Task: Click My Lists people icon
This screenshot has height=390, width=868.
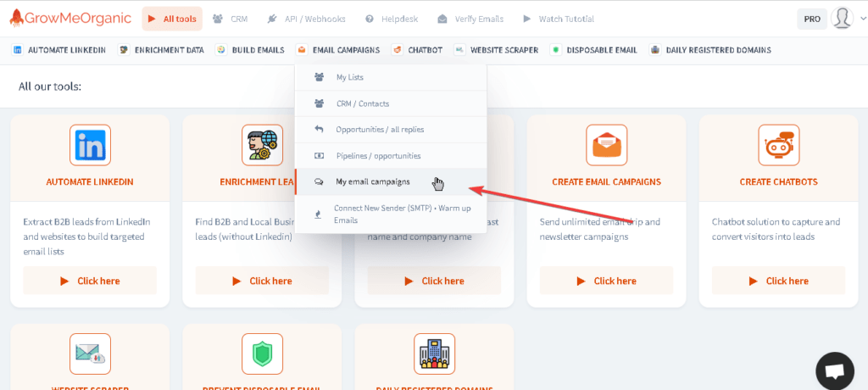Action: (x=319, y=77)
